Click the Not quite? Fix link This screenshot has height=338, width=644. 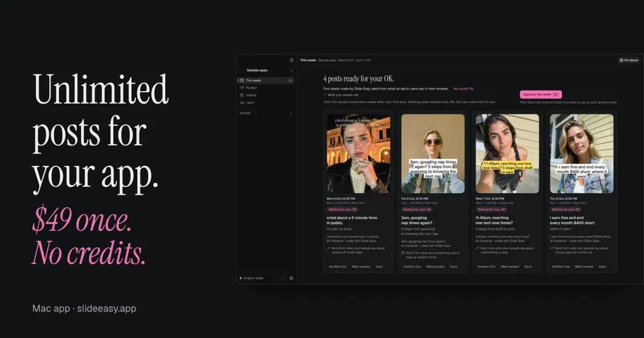(x=463, y=89)
